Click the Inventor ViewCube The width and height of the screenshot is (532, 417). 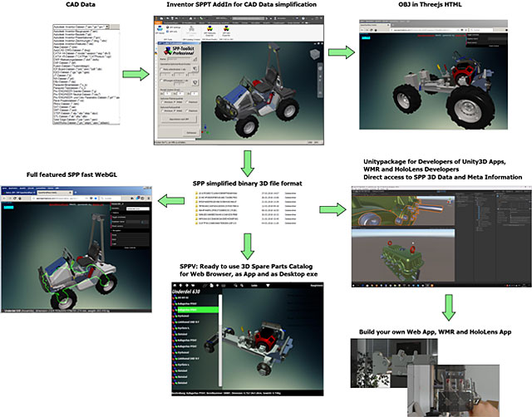314,54
